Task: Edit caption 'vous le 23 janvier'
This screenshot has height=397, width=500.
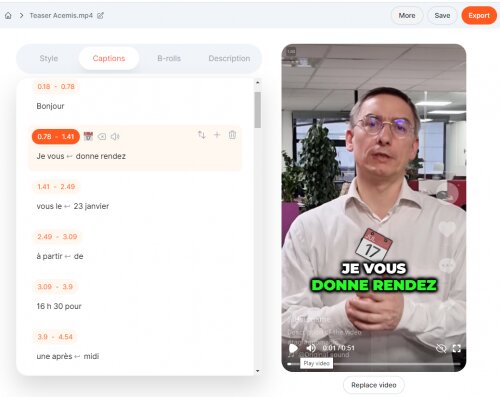Action: [73, 206]
